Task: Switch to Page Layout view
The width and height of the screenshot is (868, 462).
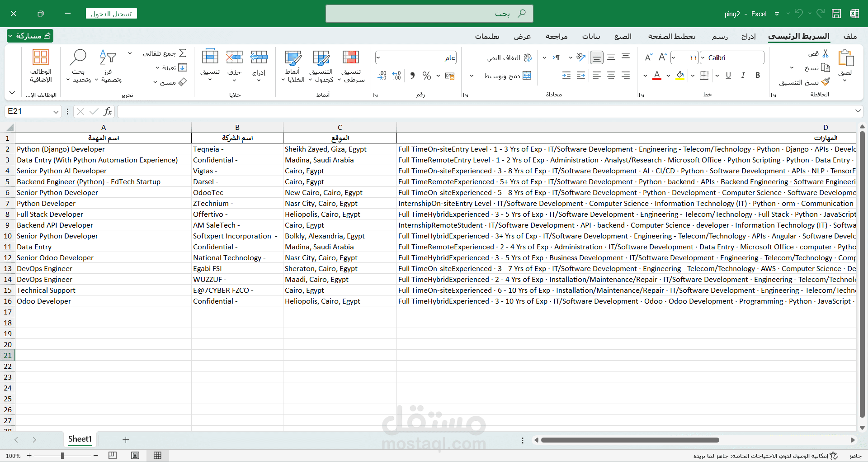Action: pos(135,455)
